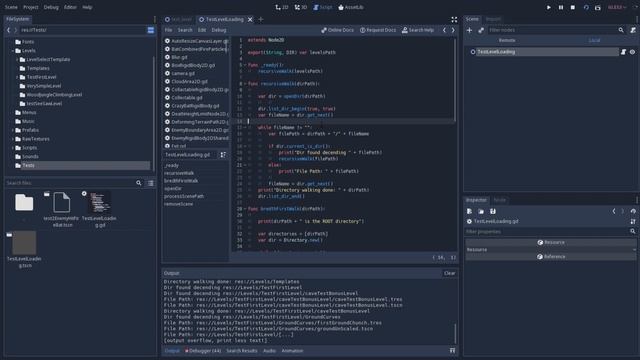
Task: Open the script editor Edit menu
Action: [202, 30]
